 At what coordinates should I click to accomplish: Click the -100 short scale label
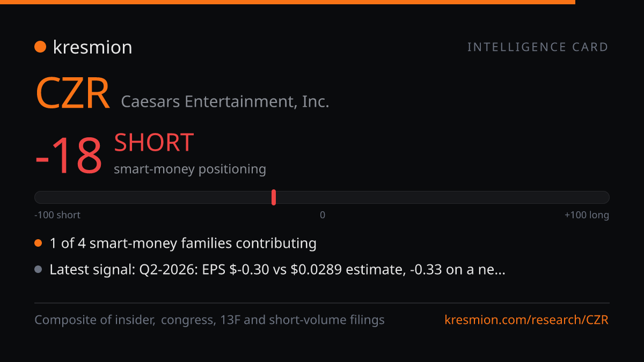point(57,215)
